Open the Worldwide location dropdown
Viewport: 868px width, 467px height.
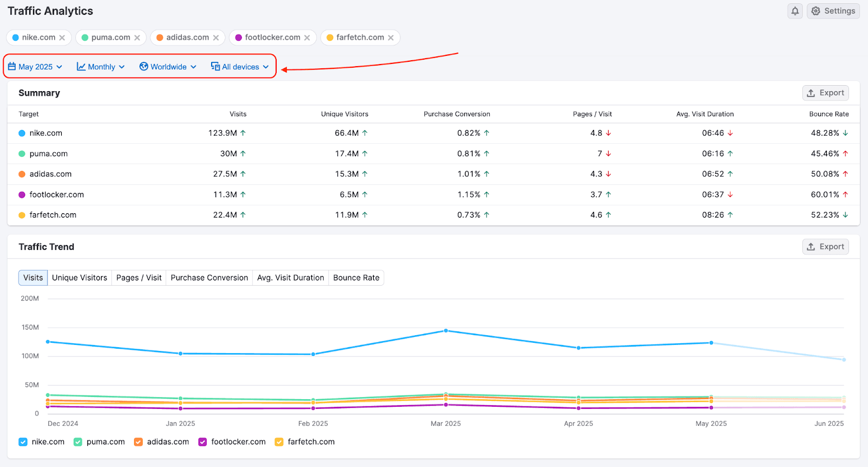coord(168,67)
